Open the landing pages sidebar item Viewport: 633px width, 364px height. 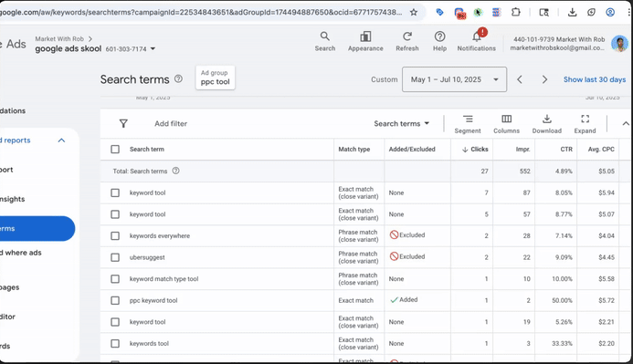[10, 287]
